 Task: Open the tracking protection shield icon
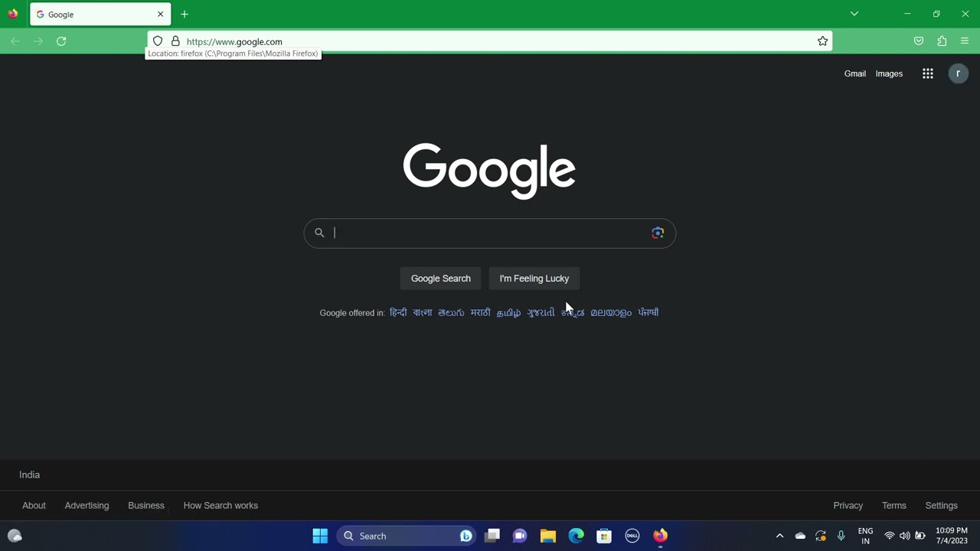158,41
